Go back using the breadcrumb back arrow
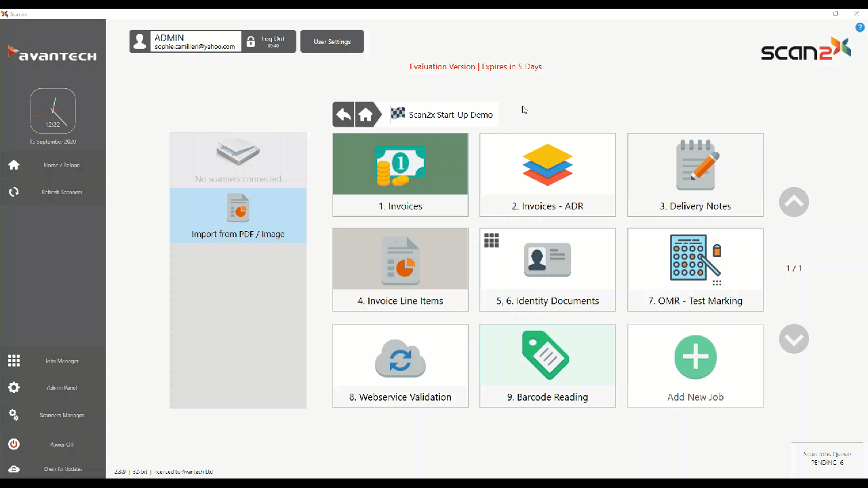This screenshot has width=868, height=488. (x=344, y=115)
